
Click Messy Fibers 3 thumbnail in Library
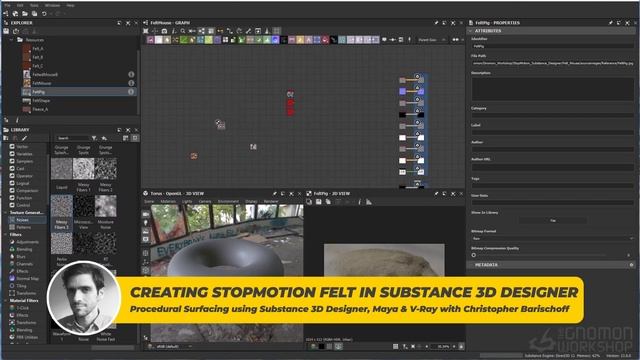tap(62, 206)
